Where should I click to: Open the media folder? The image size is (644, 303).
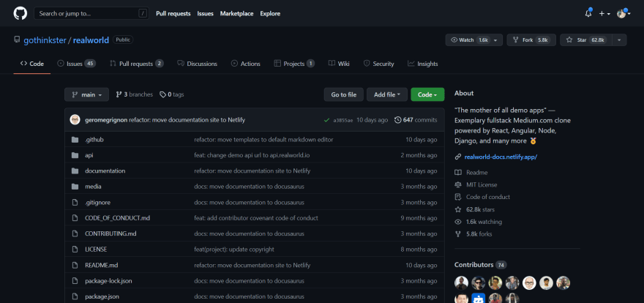coord(93,187)
